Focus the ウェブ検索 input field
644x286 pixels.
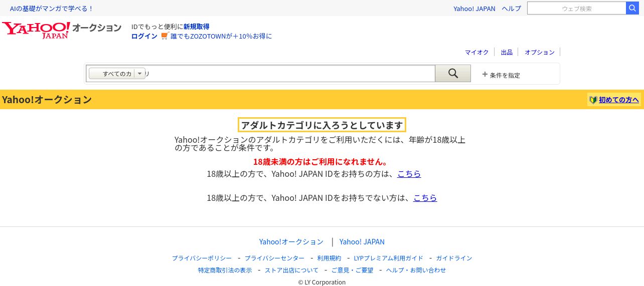tap(577, 8)
